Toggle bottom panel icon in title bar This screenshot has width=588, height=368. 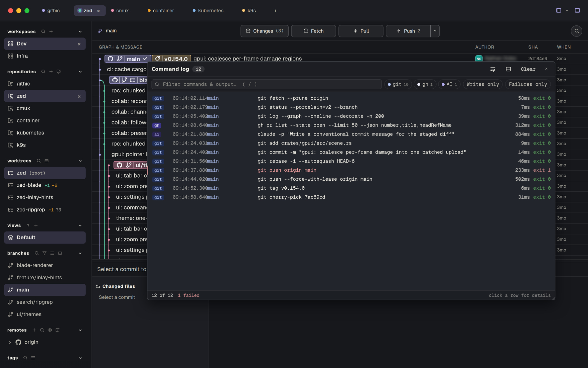(577, 10)
